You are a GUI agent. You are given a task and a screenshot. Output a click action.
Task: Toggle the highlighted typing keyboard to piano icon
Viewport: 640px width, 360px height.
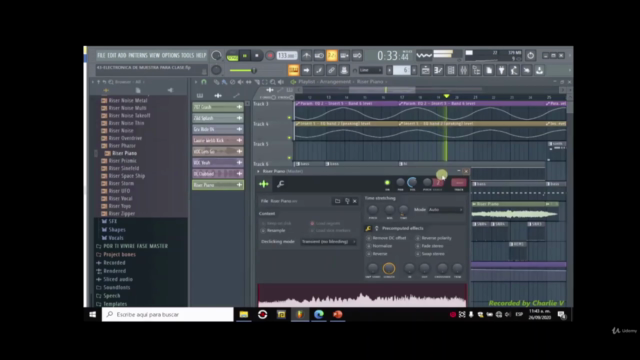[293, 70]
